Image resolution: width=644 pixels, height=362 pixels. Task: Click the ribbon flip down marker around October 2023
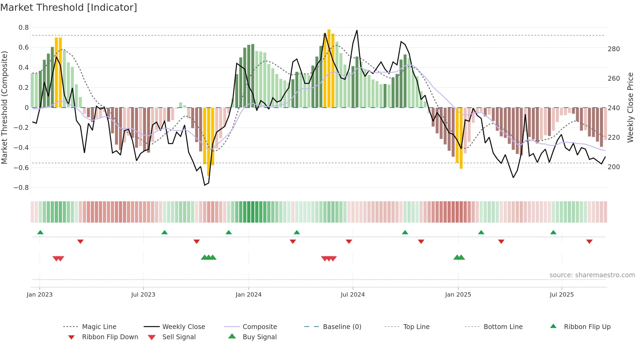(x=196, y=242)
